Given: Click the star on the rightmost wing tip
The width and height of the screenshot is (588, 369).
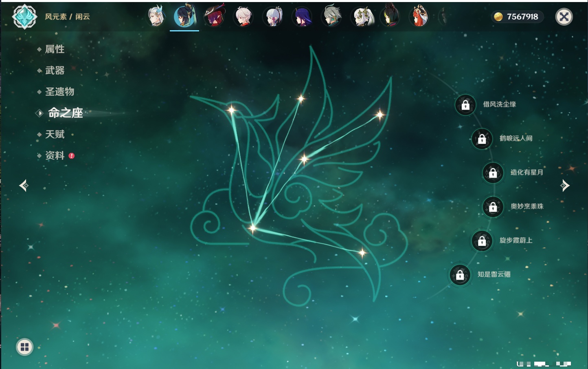Looking at the screenshot, I should click(x=380, y=115).
